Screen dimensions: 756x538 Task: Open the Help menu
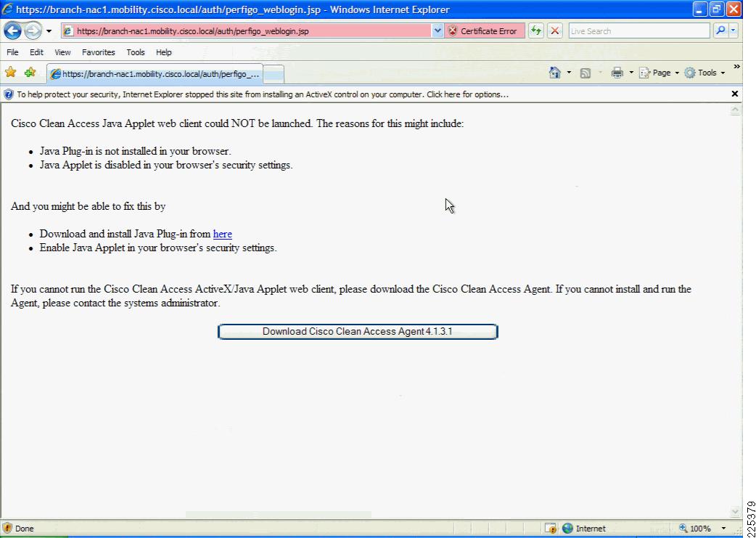pyautogui.click(x=164, y=52)
